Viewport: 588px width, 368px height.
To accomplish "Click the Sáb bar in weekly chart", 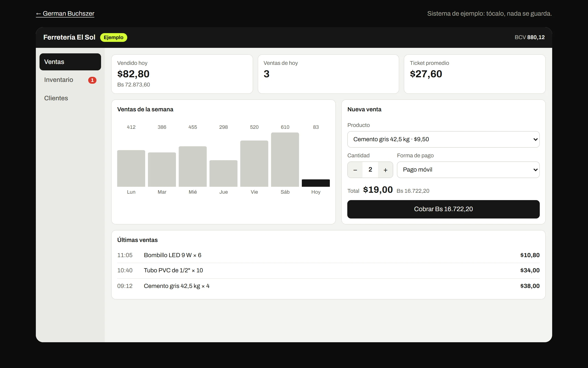I will (285, 160).
